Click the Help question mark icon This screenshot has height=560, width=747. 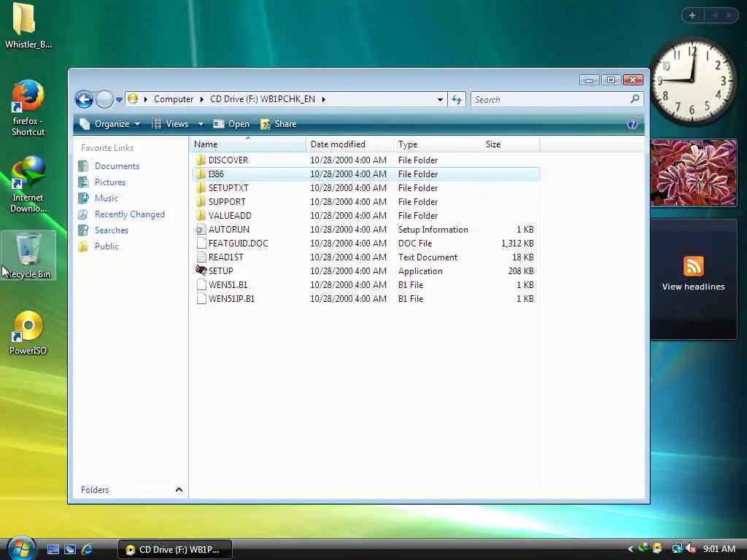point(632,124)
